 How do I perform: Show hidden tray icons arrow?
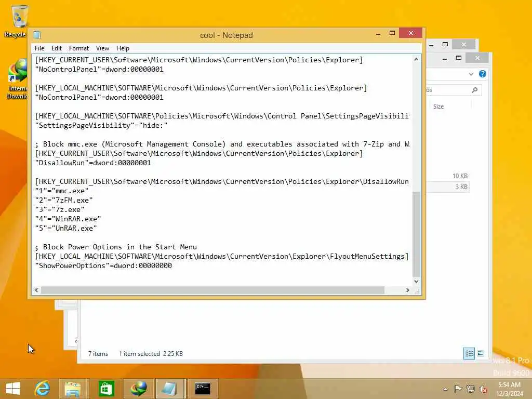(445, 389)
